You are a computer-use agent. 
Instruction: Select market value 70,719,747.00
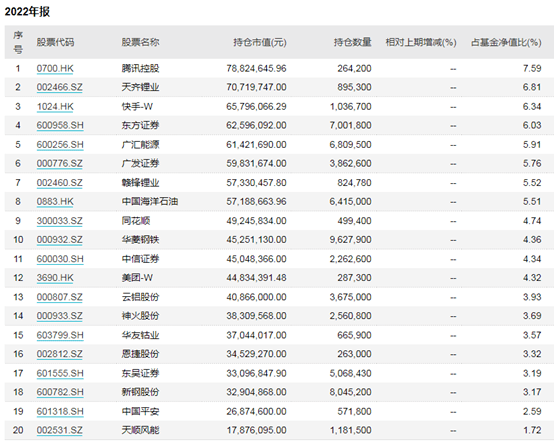[257, 87]
